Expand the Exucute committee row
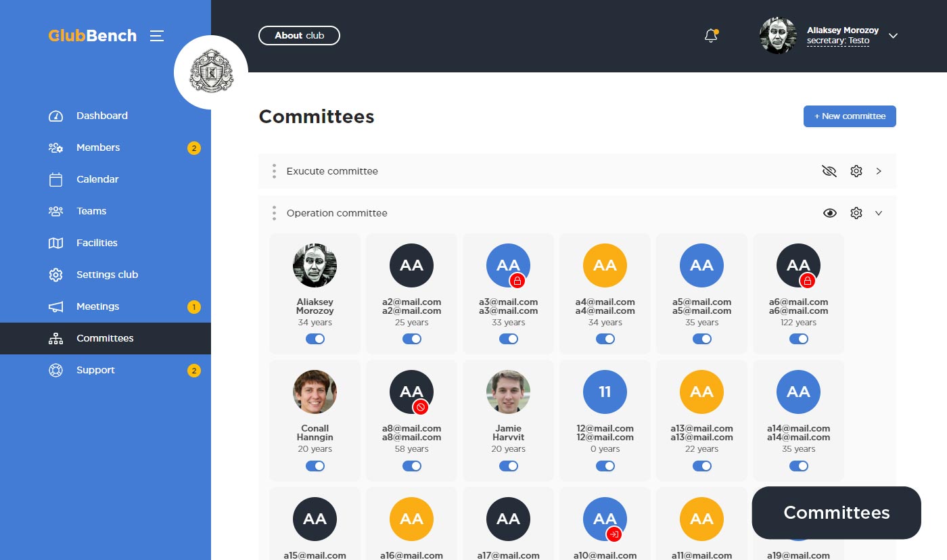This screenshot has width=947, height=560. (879, 171)
